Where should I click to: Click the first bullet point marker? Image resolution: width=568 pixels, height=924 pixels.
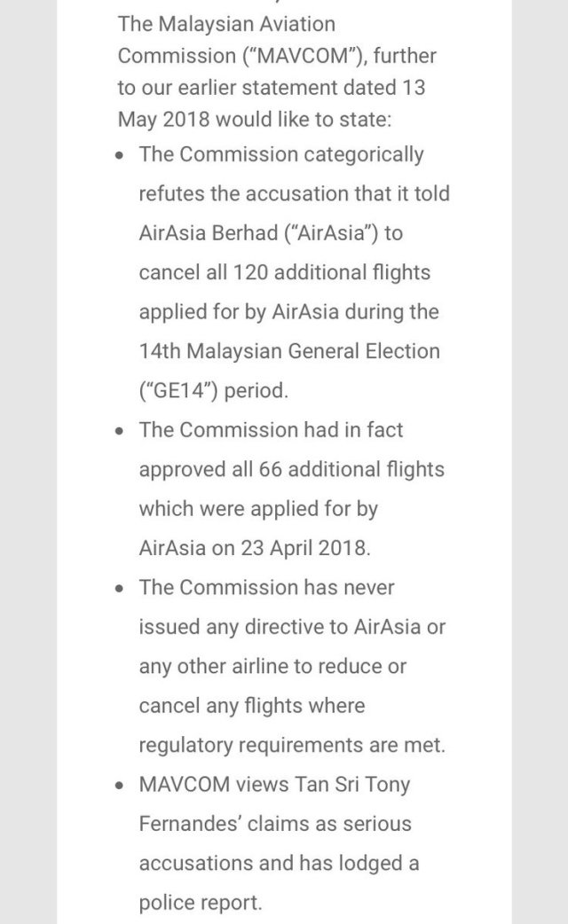click(x=121, y=155)
